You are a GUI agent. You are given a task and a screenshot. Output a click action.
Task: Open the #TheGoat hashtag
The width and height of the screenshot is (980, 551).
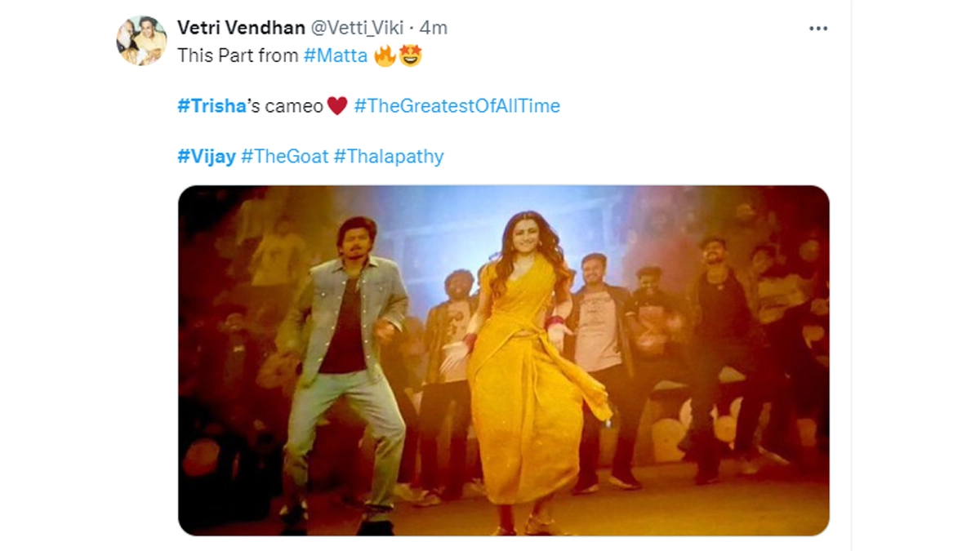284,156
